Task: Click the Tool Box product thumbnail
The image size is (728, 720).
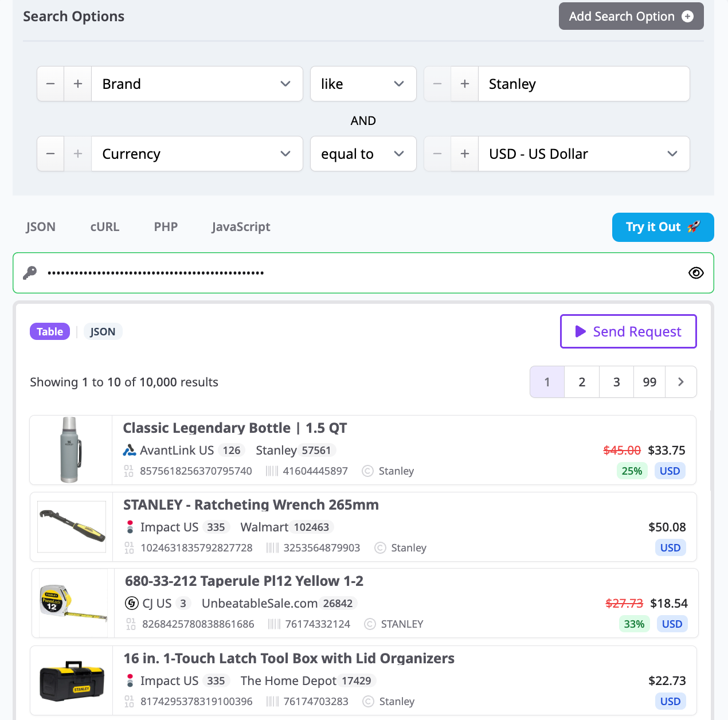Action: point(72,680)
